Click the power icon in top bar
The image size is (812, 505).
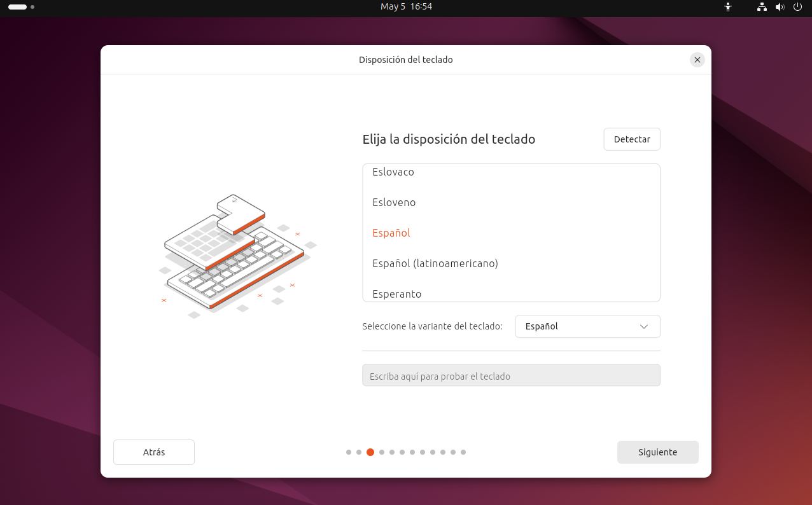pyautogui.click(x=797, y=7)
